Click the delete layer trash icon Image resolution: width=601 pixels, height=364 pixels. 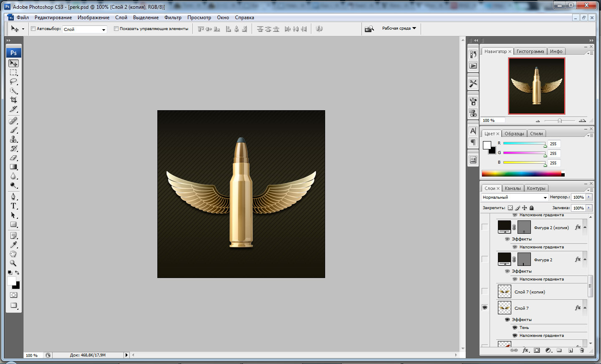pos(582,350)
